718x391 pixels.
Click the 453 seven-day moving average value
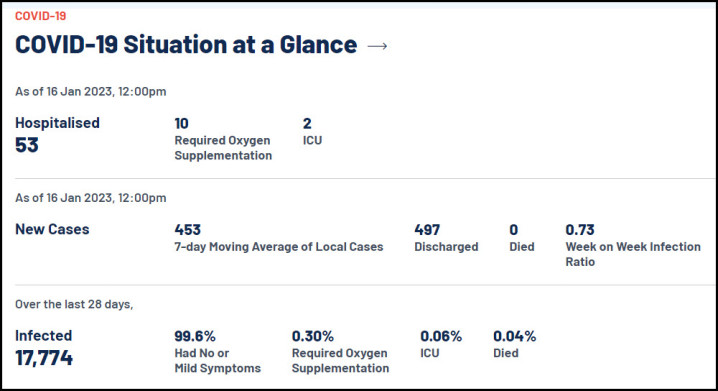[x=188, y=230]
